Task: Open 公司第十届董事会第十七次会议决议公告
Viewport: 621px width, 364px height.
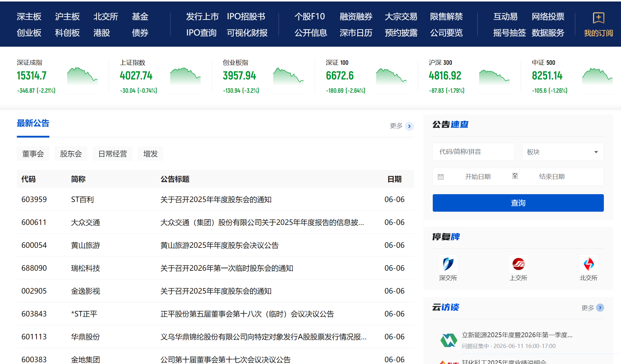Action: (226, 360)
